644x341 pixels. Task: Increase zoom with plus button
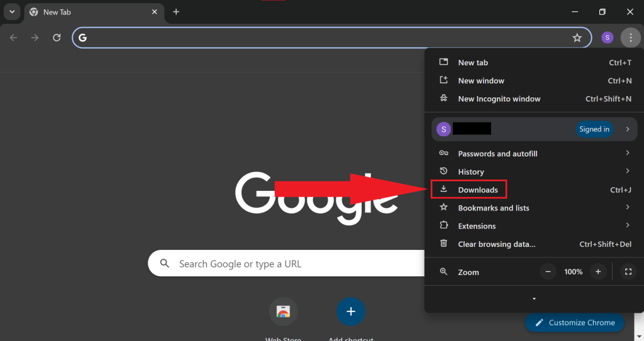pyautogui.click(x=598, y=272)
